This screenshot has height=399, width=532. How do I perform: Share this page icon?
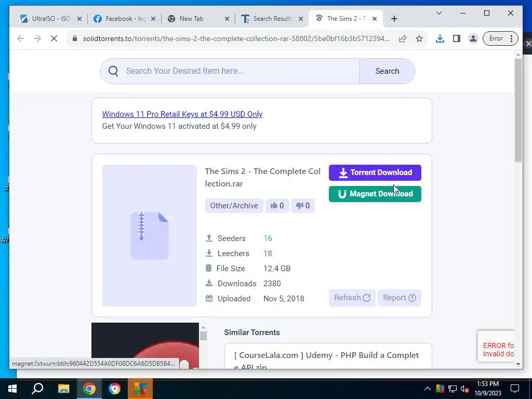coord(403,38)
